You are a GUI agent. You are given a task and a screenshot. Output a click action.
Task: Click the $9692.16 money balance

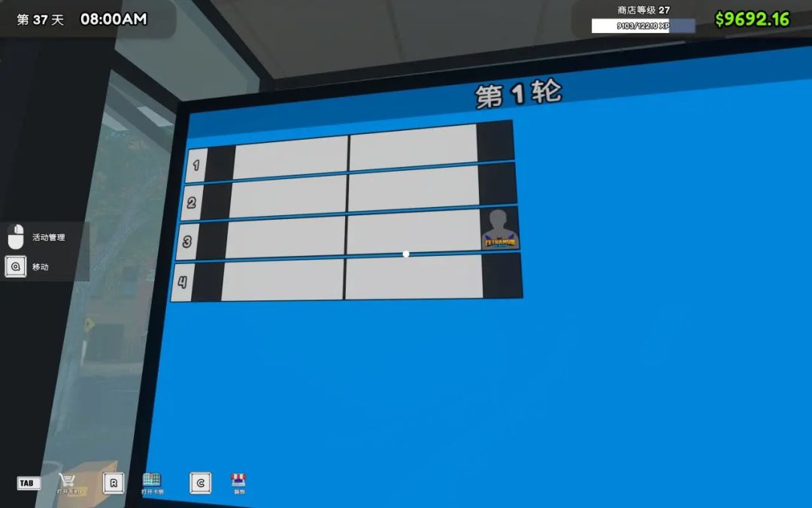pyautogui.click(x=752, y=19)
